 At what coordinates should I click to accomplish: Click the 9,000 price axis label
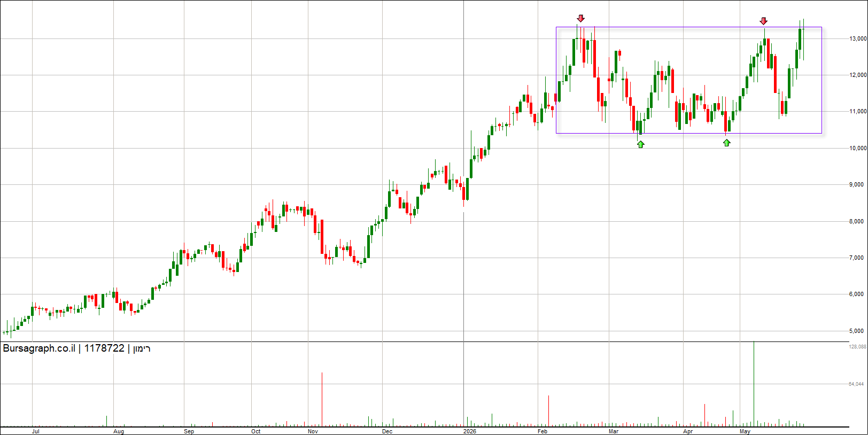point(856,185)
